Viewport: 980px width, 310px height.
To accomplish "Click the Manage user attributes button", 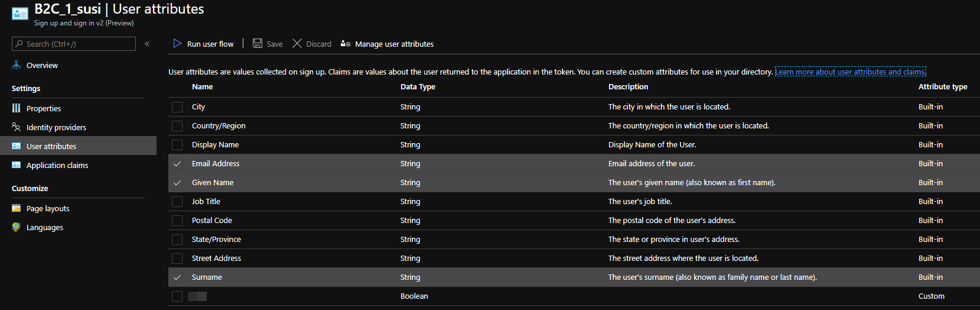I will [394, 44].
